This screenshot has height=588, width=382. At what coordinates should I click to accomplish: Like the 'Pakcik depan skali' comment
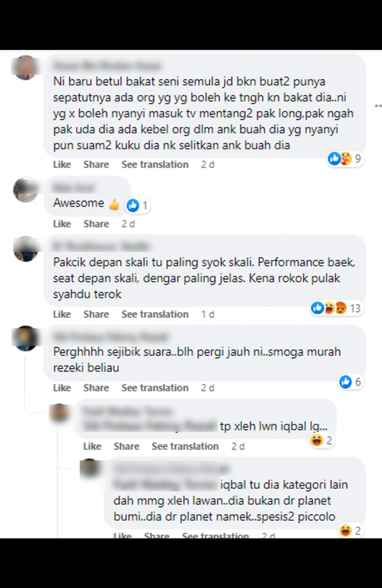tap(62, 314)
